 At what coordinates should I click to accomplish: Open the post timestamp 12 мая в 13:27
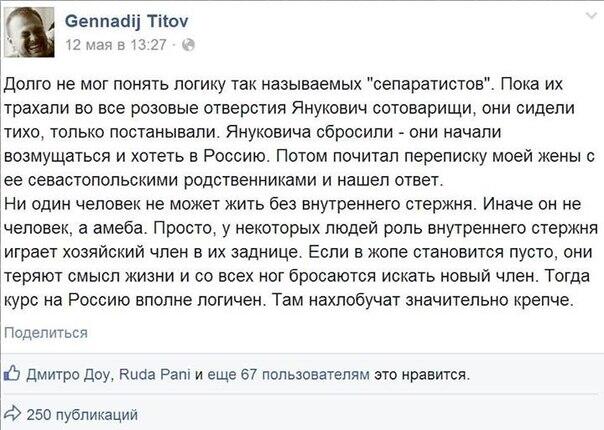[116, 45]
